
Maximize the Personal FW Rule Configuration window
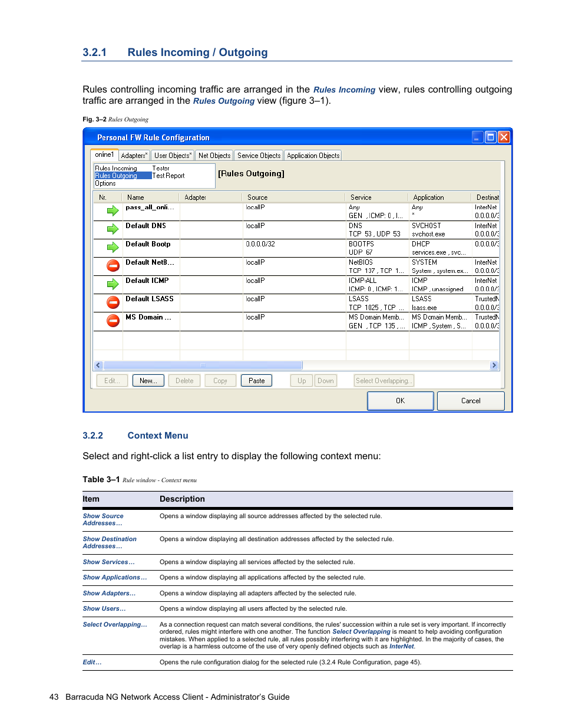491,137
